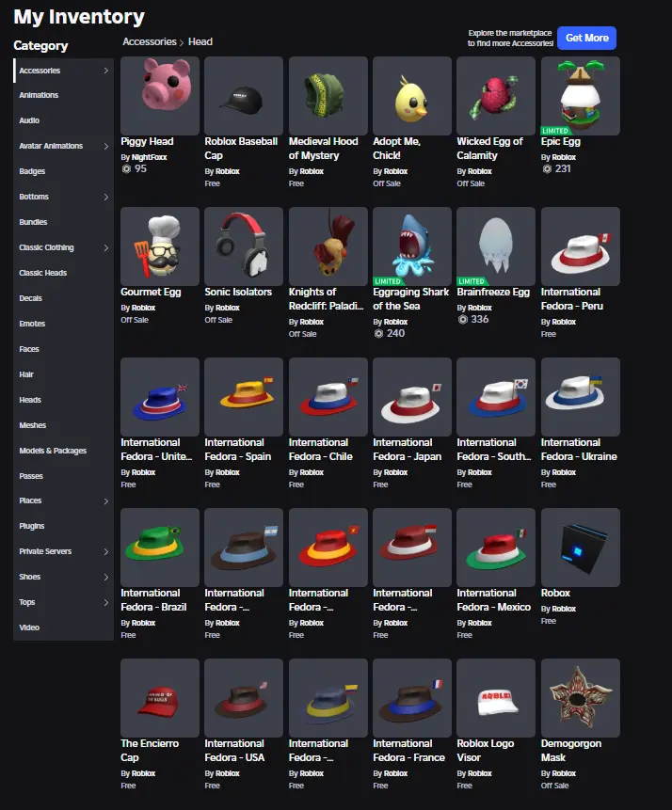Open the Roblox Logo Visor image

(496, 698)
